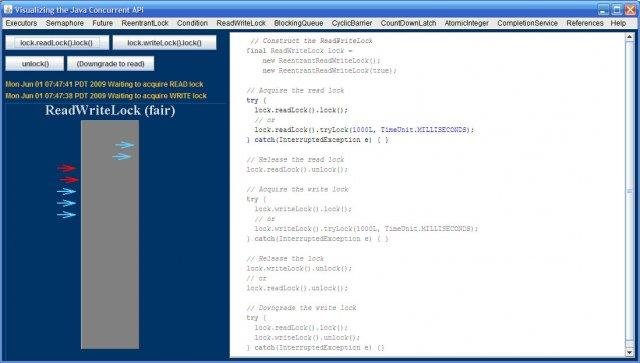
Task: Open the CountDownLatch menu
Action: point(408,23)
